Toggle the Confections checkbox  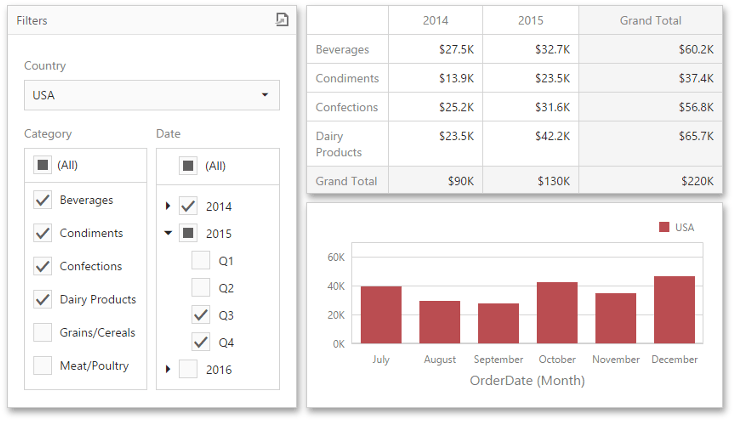pos(42,266)
